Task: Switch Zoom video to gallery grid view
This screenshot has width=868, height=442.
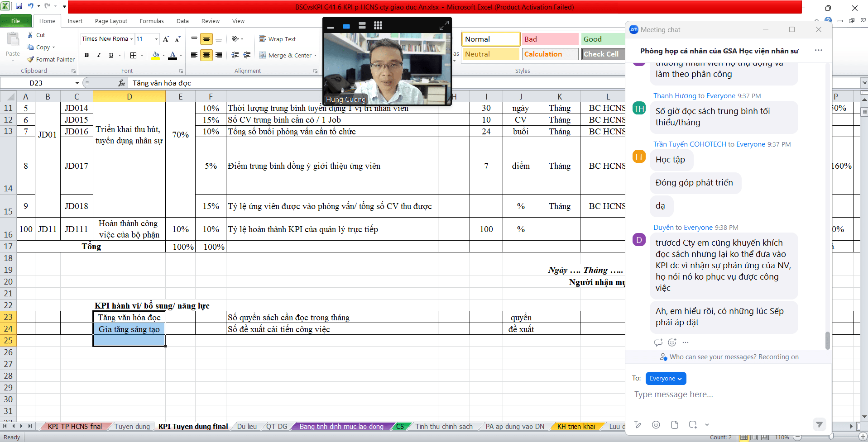Action: (378, 25)
